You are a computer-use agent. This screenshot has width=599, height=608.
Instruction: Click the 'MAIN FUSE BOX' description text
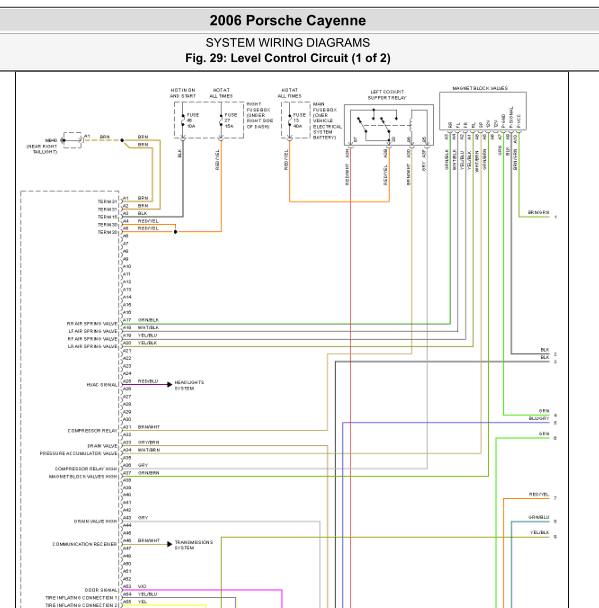[x=327, y=121]
